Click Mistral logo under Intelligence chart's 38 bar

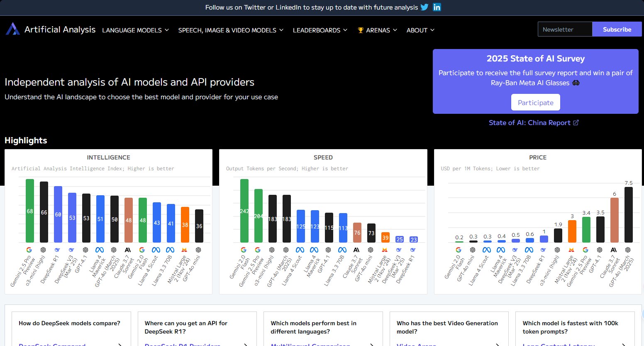pyautogui.click(x=184, y=250)
